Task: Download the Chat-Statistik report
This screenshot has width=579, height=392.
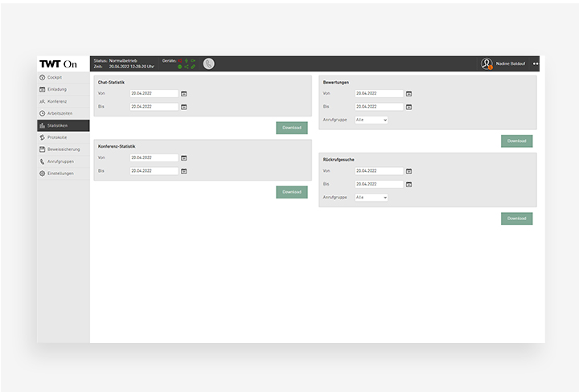Action: click(292, 128)
